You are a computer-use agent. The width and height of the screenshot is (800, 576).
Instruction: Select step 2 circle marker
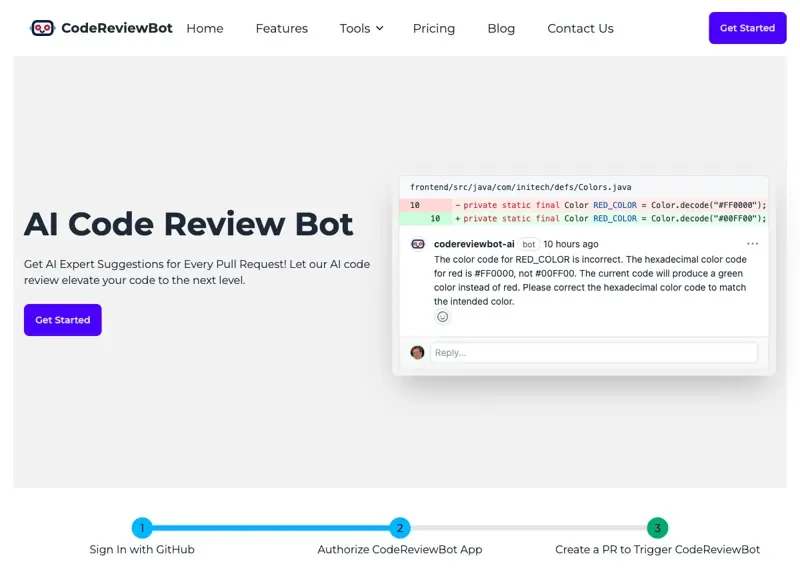400,528
